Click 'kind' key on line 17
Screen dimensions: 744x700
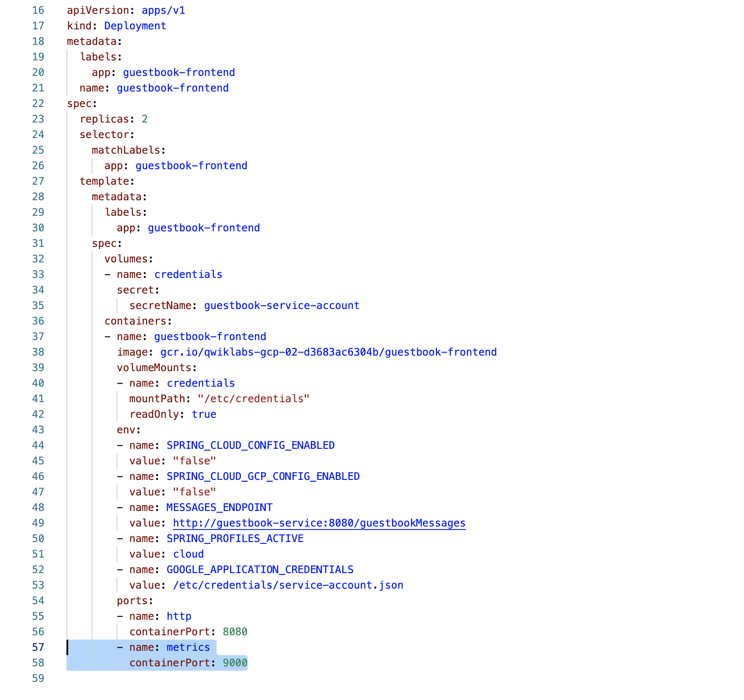[79, 26]
